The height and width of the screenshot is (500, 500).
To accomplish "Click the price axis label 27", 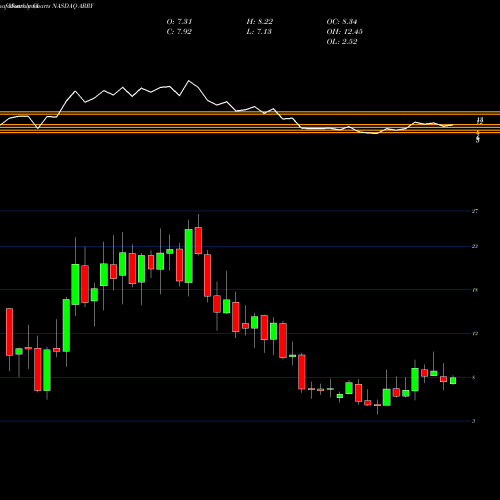I will click(x=475, y=211).
